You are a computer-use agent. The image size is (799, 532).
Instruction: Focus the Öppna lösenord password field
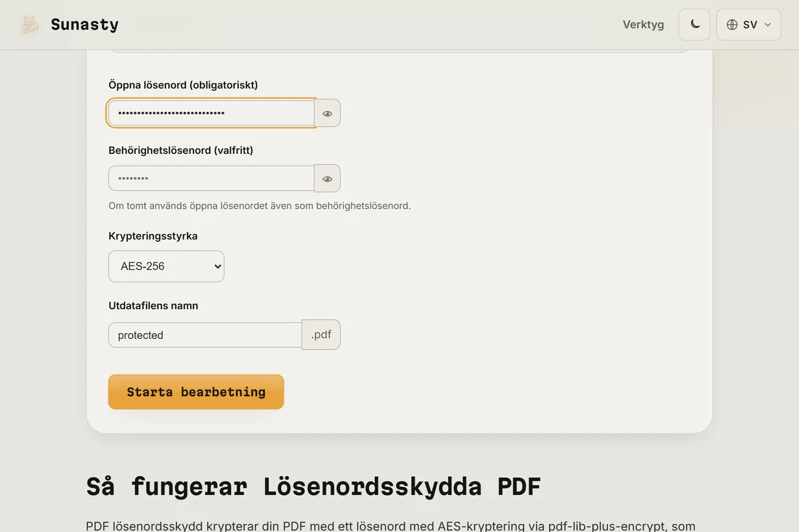click(x=211, y=113)
